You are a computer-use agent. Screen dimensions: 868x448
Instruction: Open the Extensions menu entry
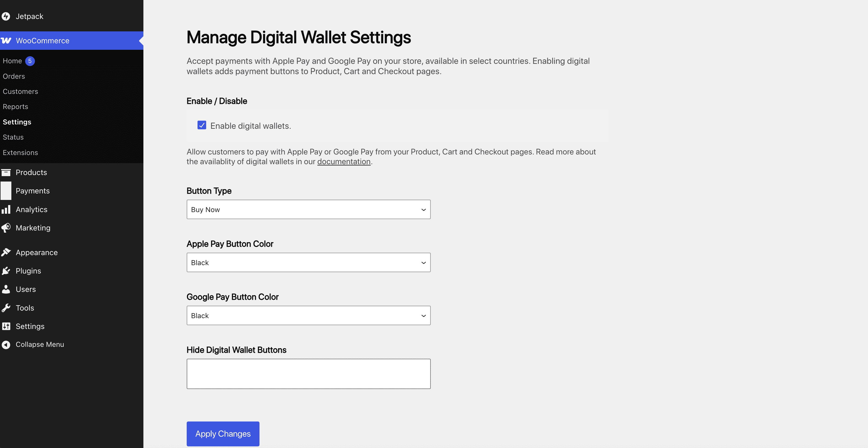tap(20, 152)
